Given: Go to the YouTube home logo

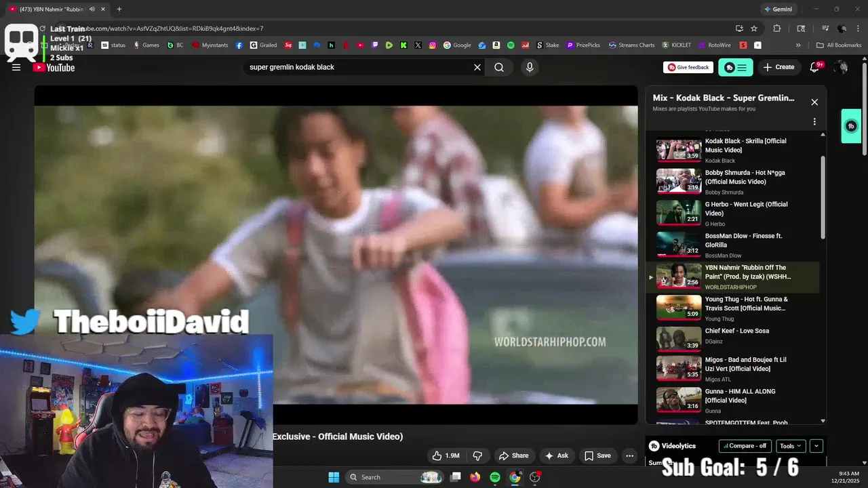Looking at the screenshot, I should pos(54,68).
